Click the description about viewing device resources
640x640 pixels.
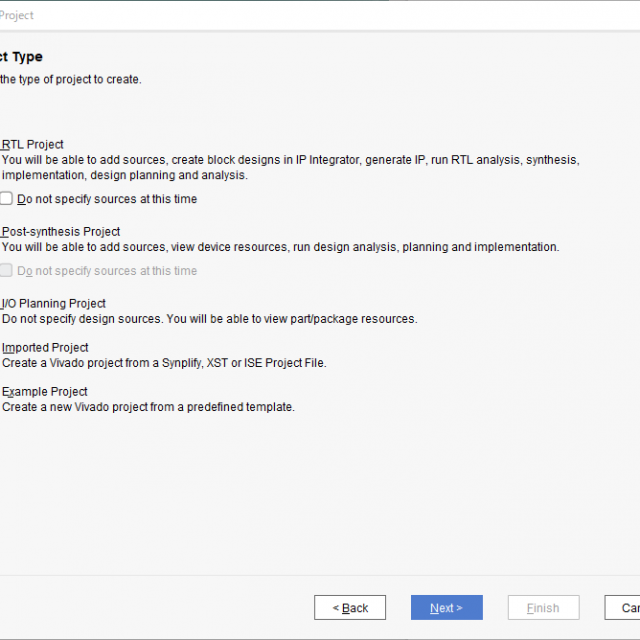(280, 247)
